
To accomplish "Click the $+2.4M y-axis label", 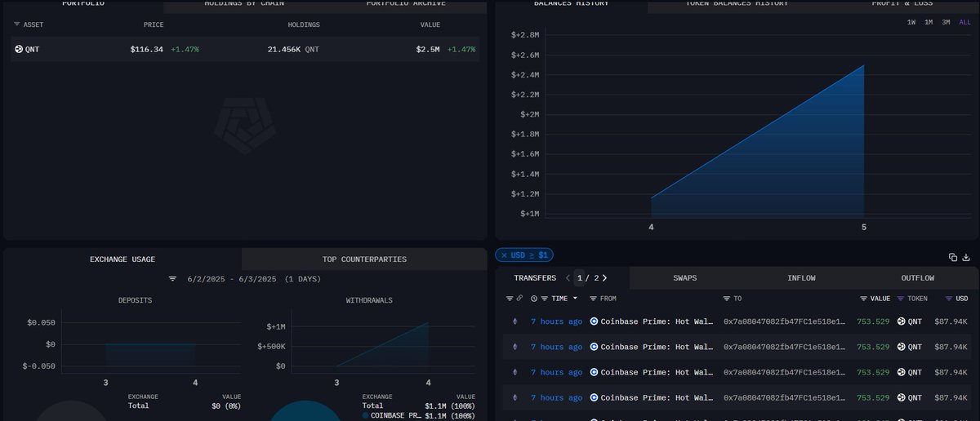I will click(x=526, y=75).
